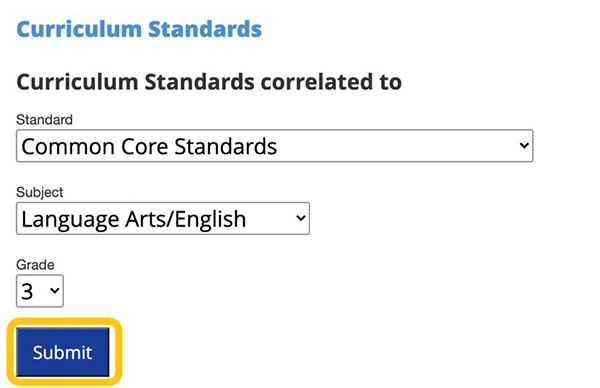Image resolution: width=600 pixels, height=388 pixels.
Task: Click the blue Curriculum Standards heading
Action: (139, 29)
